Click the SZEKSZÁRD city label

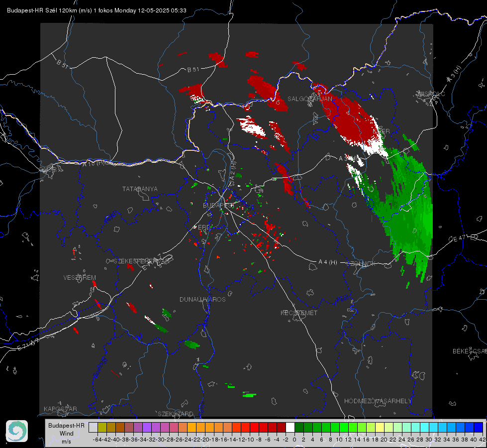175,414
